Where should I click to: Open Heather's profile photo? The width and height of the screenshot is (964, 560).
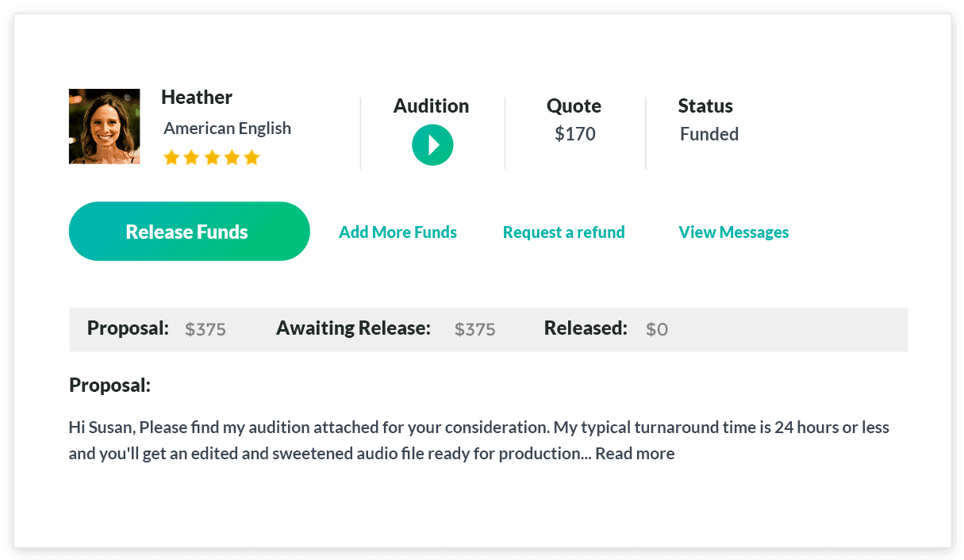(104, 126)
